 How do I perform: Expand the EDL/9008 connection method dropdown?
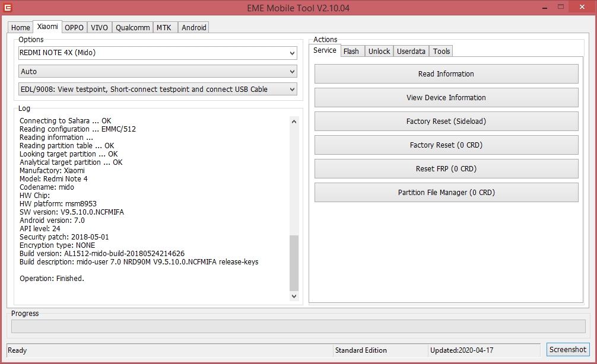158,90
